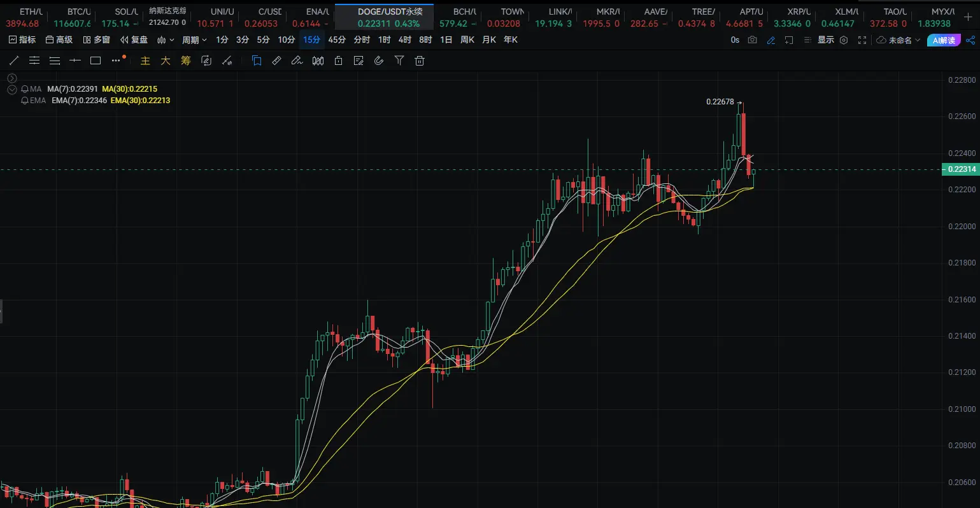Select the rectangle drawing tool
Screen dimensions: 980x508
click(96, 60)
